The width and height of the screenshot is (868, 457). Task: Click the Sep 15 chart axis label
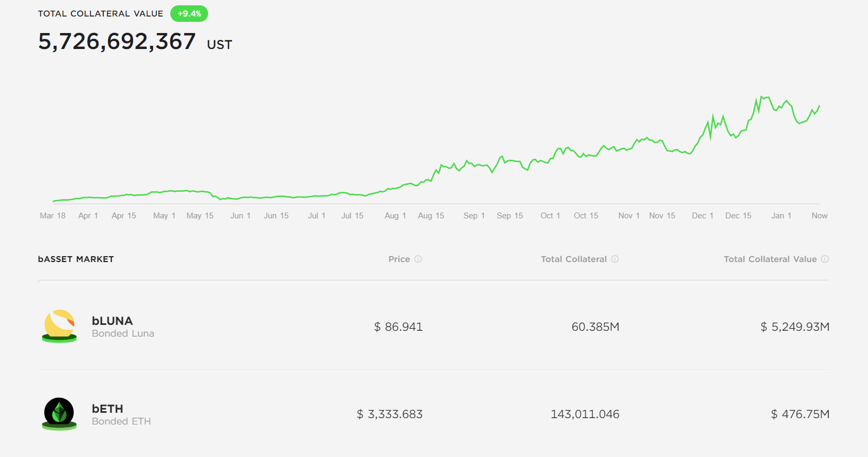(x=510, y=216)
